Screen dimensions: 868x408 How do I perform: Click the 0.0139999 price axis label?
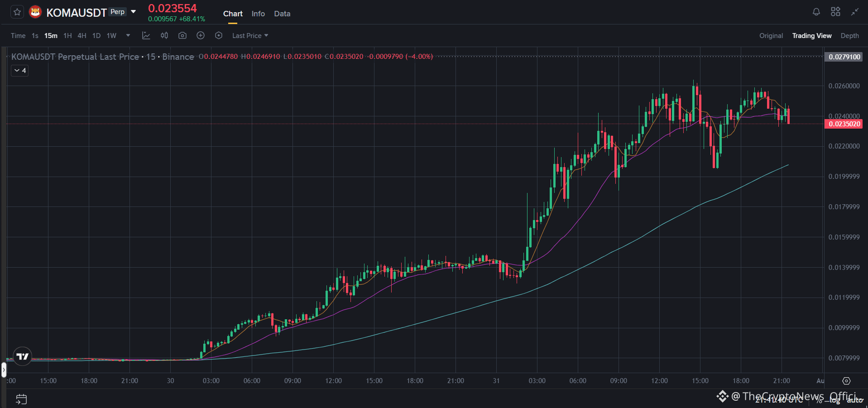click(844, 268)
